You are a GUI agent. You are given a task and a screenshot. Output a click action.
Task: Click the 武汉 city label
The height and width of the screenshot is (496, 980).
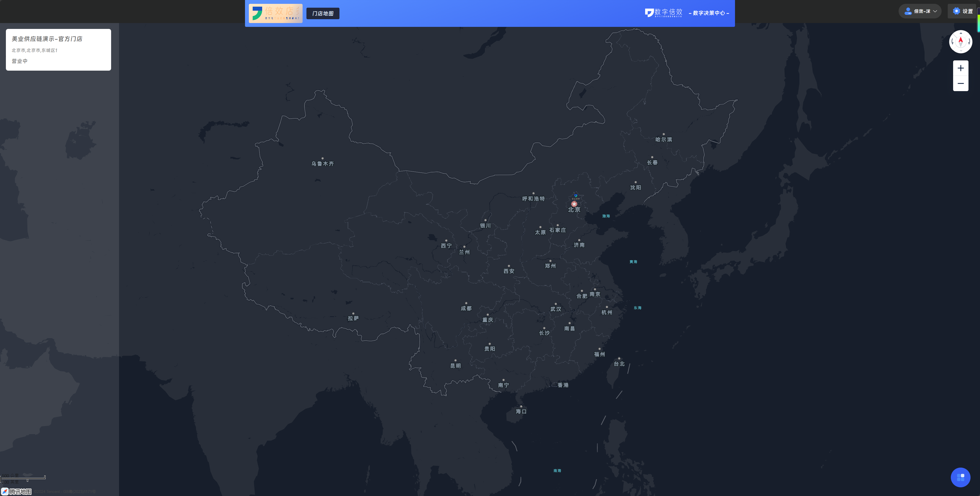point(556,309)
